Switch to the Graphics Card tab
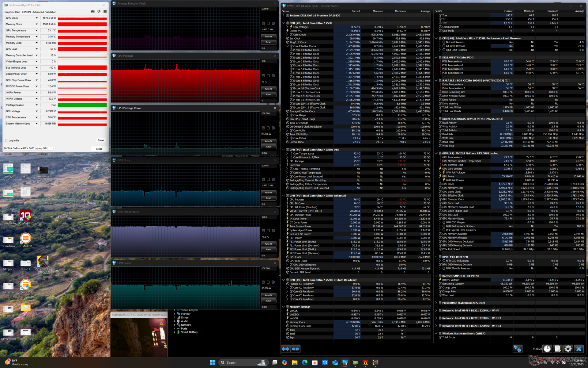This screenshot has height=368, width=588. tap(12, 12)
